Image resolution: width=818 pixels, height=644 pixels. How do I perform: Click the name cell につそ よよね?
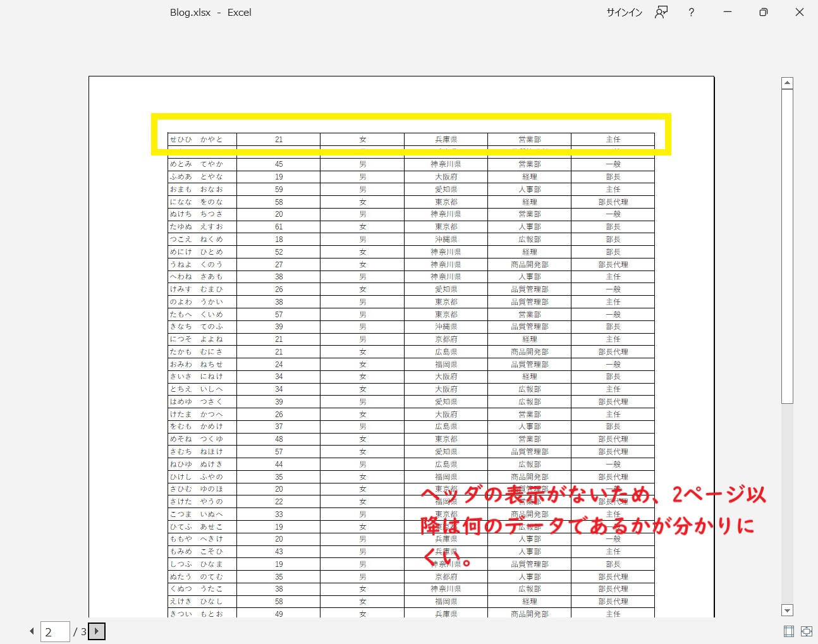[x=202, y=339]
